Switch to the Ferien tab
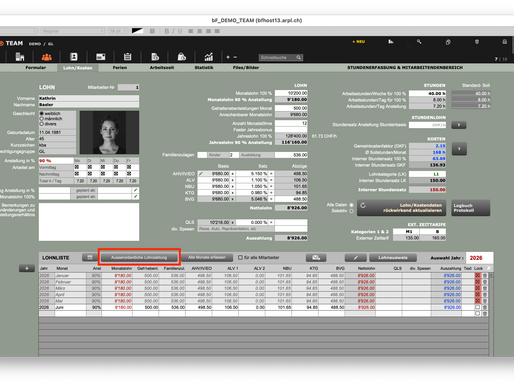The width and height of the screenshot is (514, 386). coord(120,68)
